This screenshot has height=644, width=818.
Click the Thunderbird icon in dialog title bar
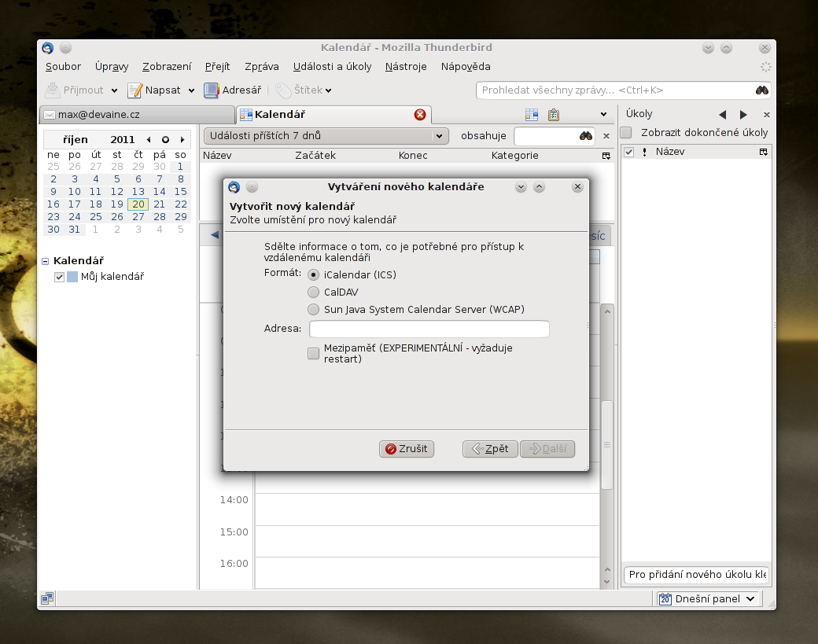coord(234,187)
